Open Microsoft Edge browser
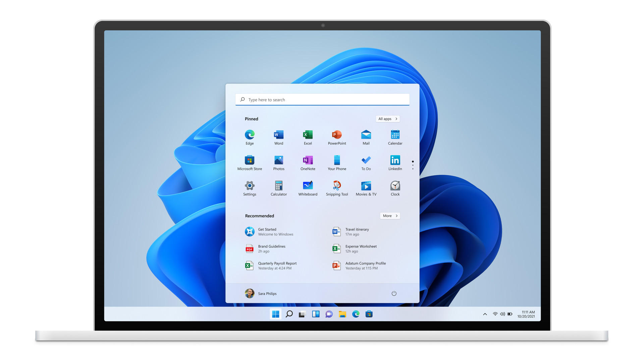Image resolution: width=644 pixels, height=362 pixels. pyautogui.click(x=250, y=135)
